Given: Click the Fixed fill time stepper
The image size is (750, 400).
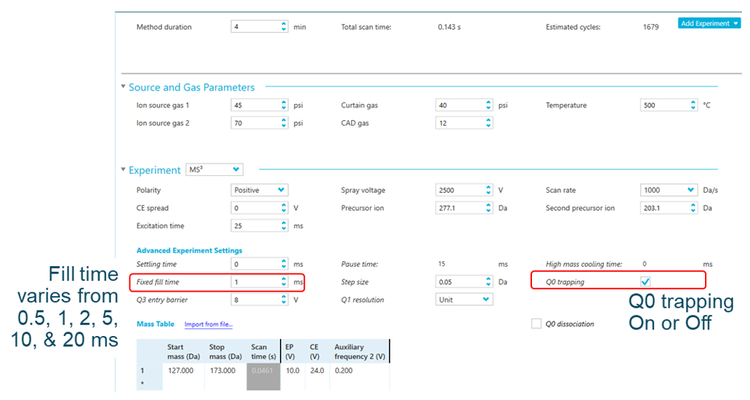Looking at the screenshot, I should 284,281.
